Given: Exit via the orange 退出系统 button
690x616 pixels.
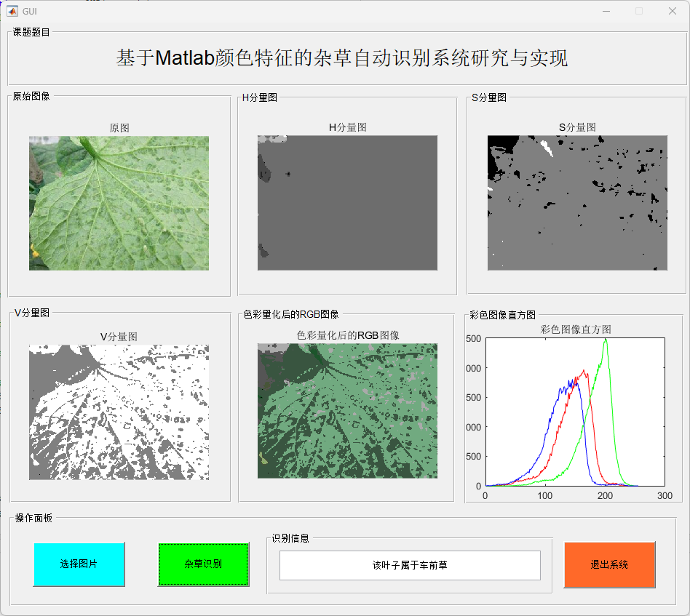Looking at the screenshot, I should pos(609,564).
